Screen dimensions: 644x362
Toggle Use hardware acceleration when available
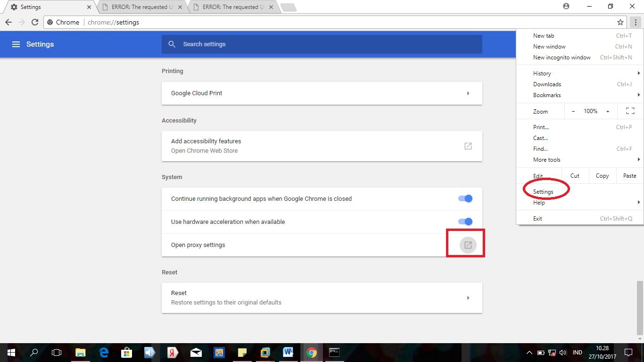pos(464,222)
